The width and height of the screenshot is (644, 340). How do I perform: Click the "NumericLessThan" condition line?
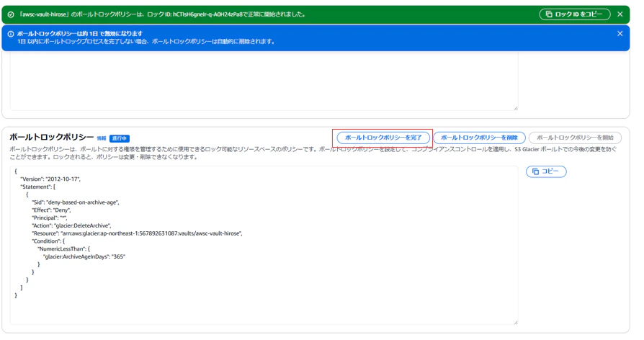63,249
